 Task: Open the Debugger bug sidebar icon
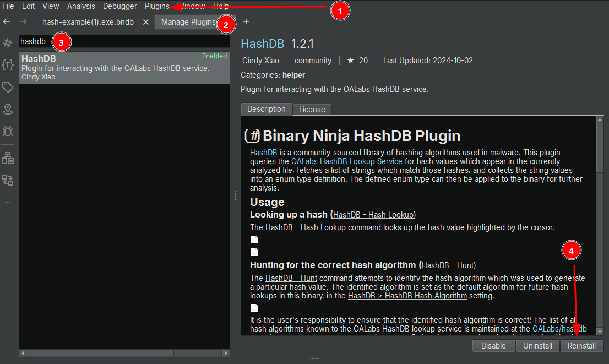pos(8,131)
